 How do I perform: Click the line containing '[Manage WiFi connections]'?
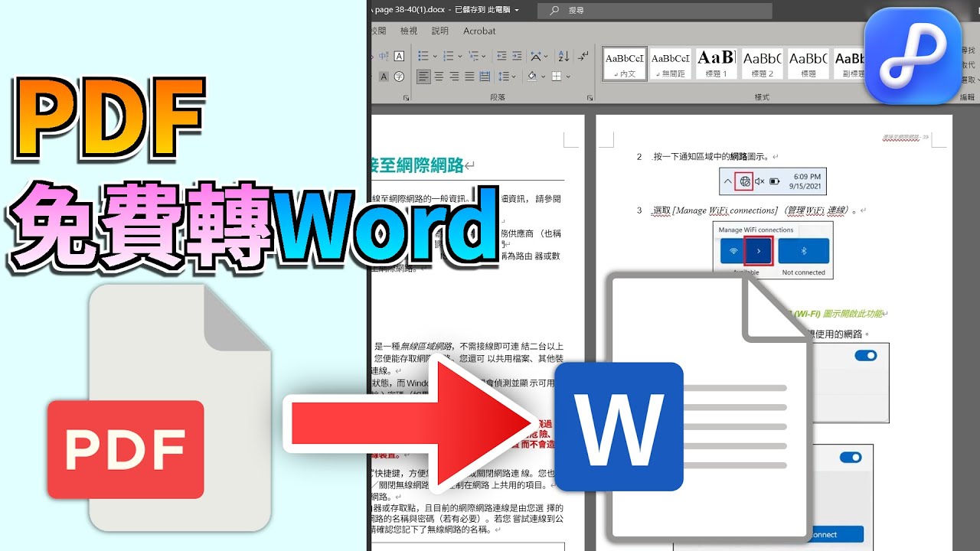[x=754, y=210]
